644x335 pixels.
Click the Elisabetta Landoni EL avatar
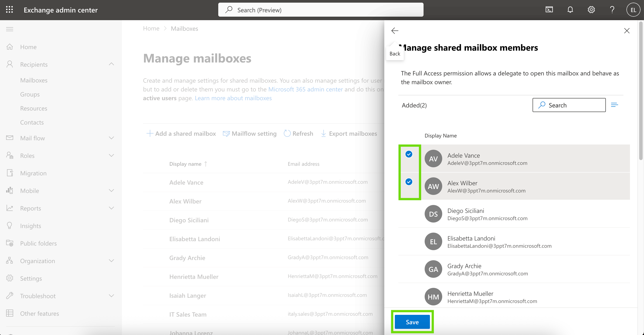tap(433, 241)
